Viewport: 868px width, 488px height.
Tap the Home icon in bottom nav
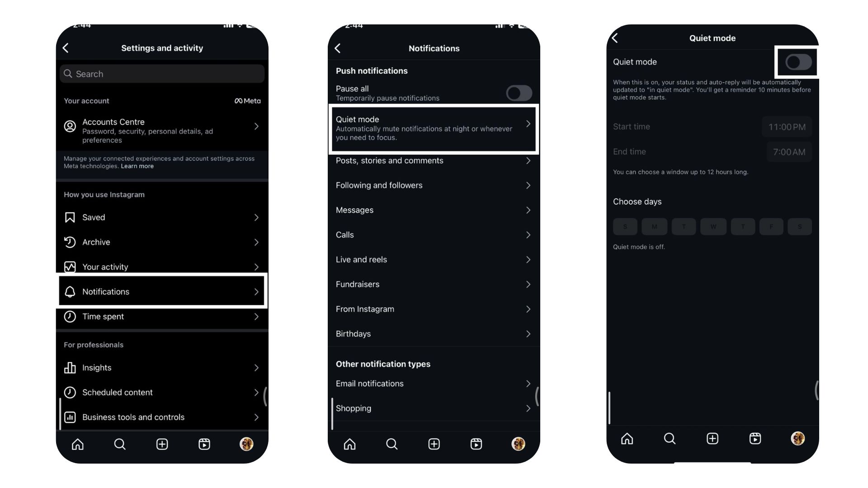tap(78, 443)
